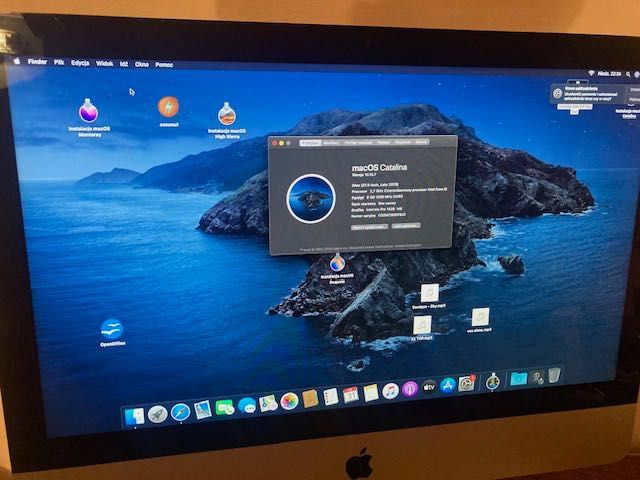Select the OpenOffice desktop icon
The height and width of the screenshot is (480, 640).
[112, 332]
